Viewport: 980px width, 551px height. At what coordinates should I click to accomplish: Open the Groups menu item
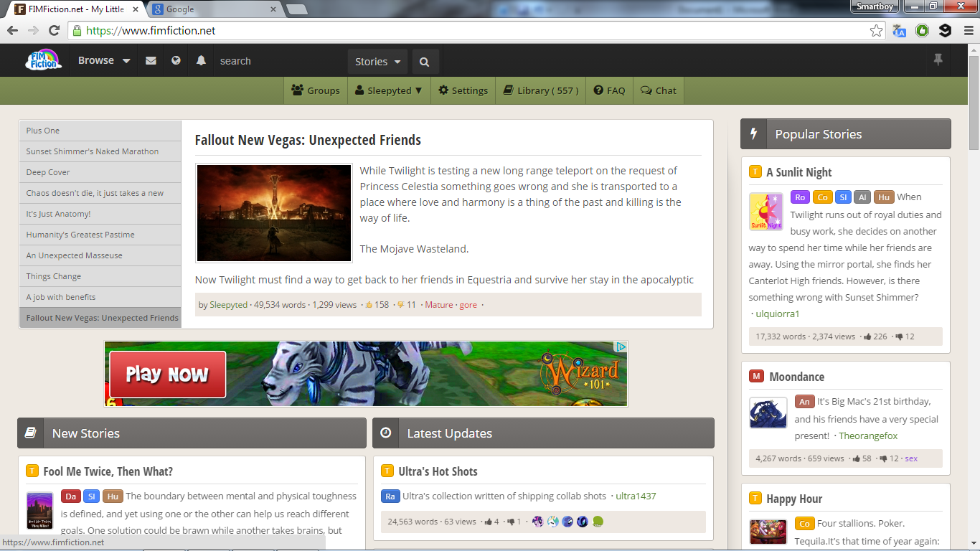click(x=316, y=90)
